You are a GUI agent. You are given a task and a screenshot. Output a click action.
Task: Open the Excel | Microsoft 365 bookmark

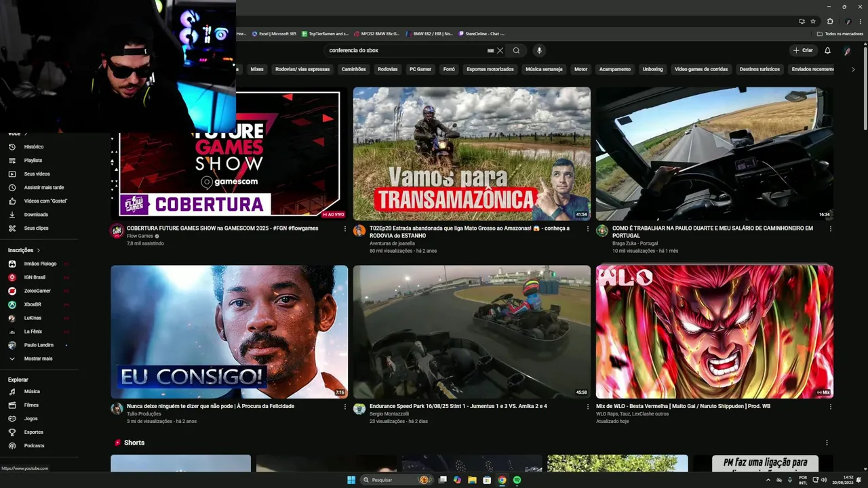tap(274, 33)
